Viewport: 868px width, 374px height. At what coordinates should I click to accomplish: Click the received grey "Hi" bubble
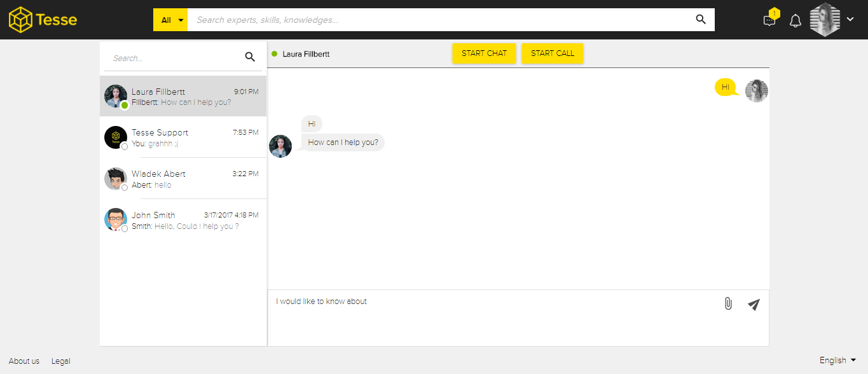(312, 124)
